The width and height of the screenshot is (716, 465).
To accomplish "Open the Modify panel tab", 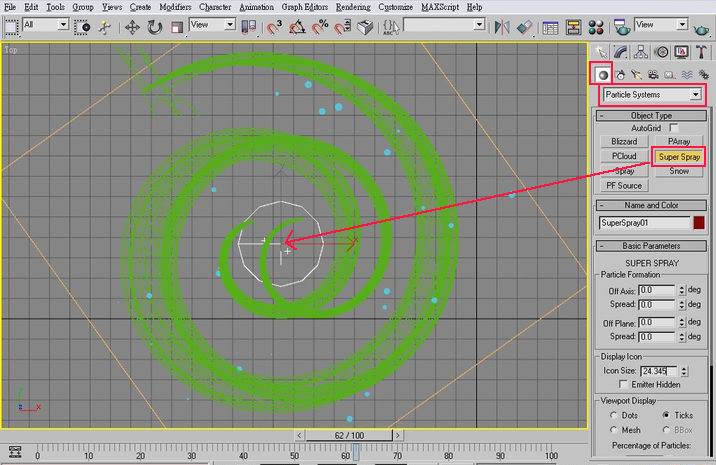I will click(620, 52).
